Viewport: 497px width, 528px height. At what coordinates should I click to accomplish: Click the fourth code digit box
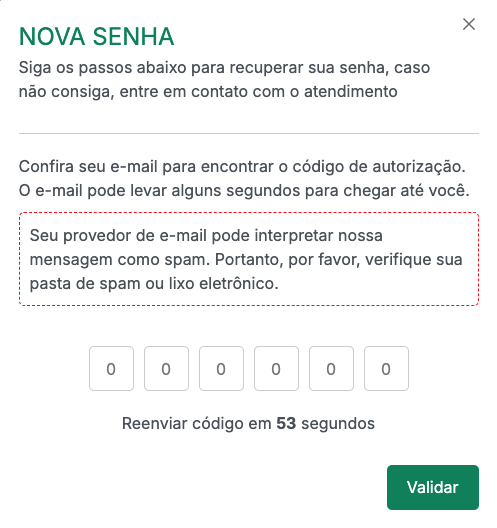(x=276, y=368)
